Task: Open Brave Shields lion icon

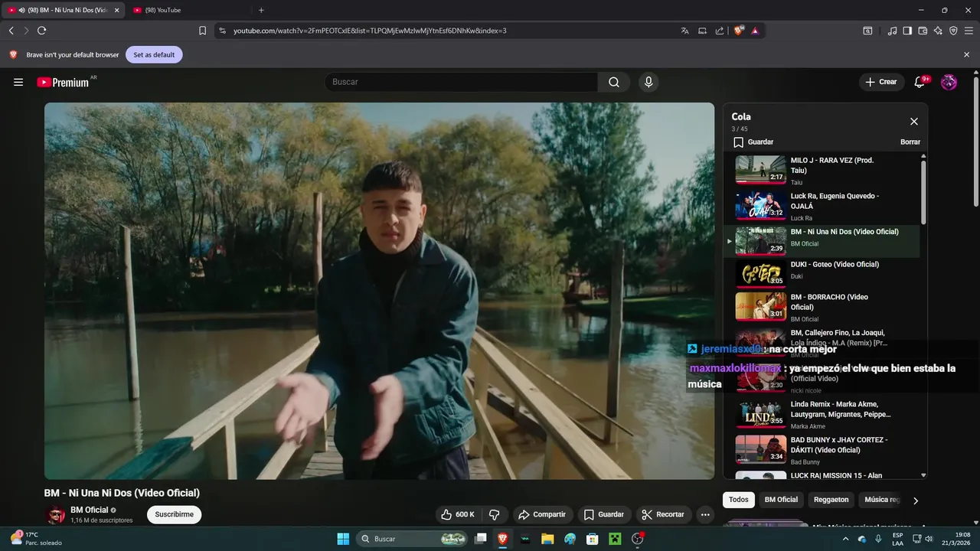Action: point(739,31)
